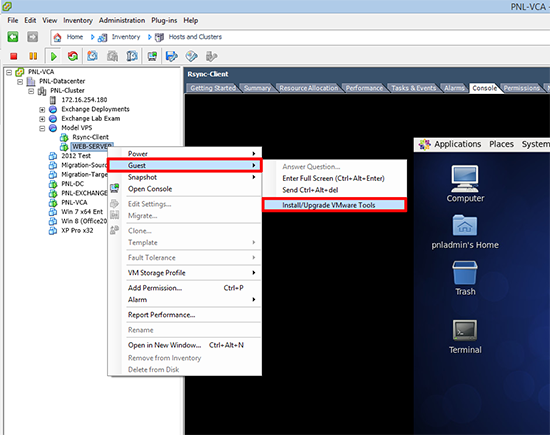Open the Alarm submenu

pyautogui.click(x=185, y=300)
